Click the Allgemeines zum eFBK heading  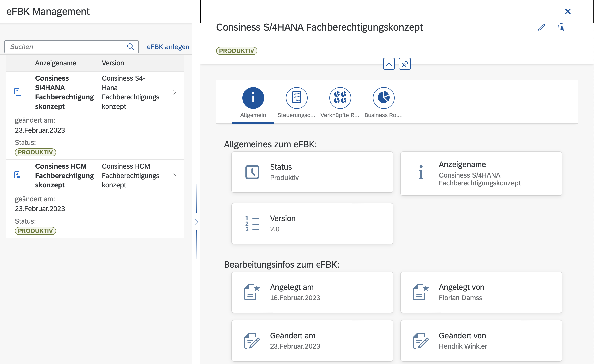tap(270, 144)
